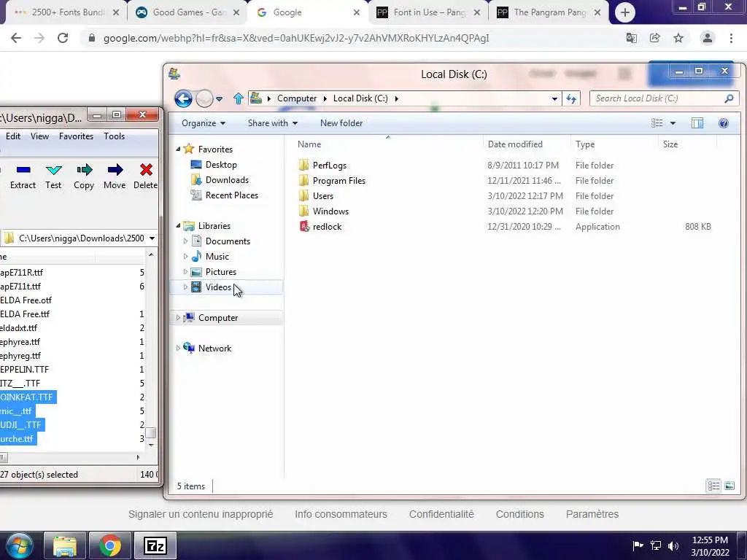Change your view icon in Explorer toolbar

pos(657,123)
